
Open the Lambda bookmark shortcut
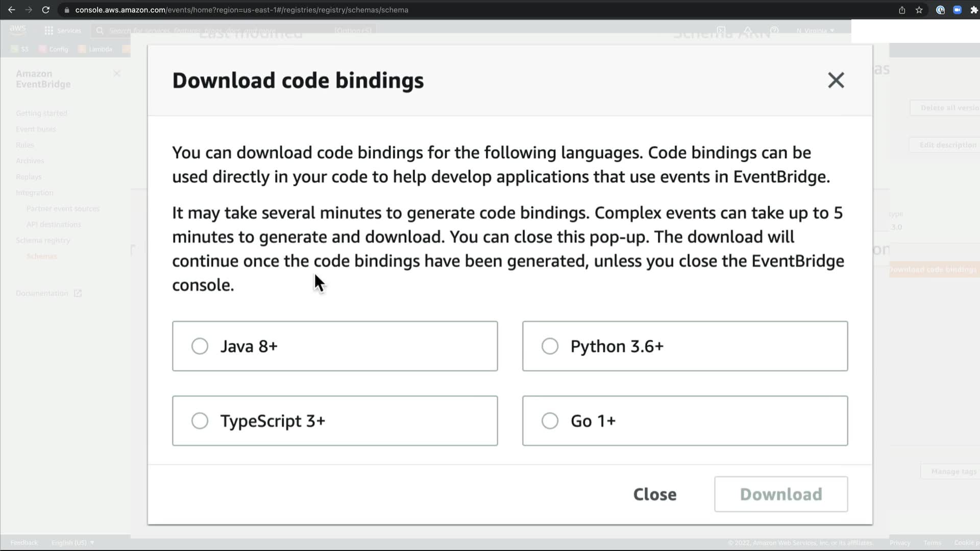click(x=95, y=49)
